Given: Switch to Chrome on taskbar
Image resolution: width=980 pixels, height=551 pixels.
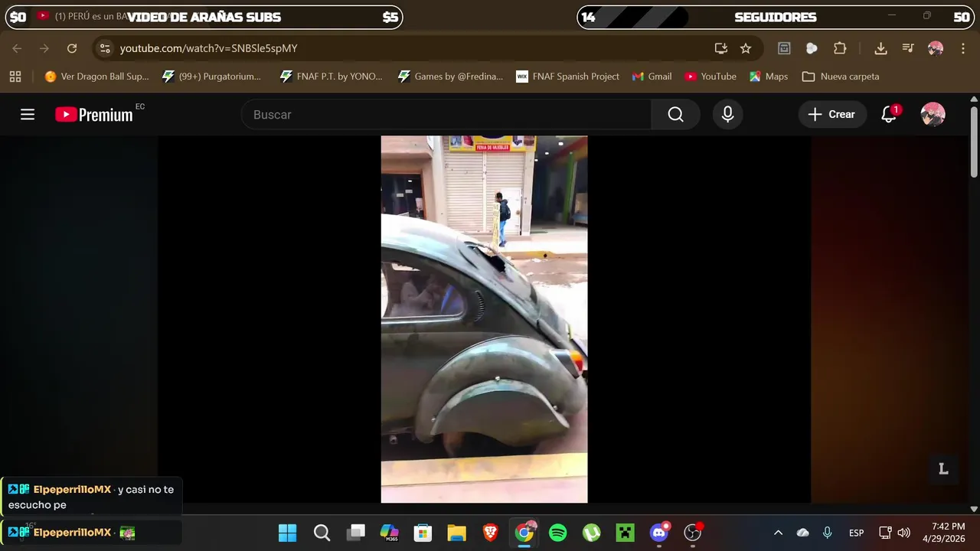Looking at the screenshot, I should (x=524, y=533).
